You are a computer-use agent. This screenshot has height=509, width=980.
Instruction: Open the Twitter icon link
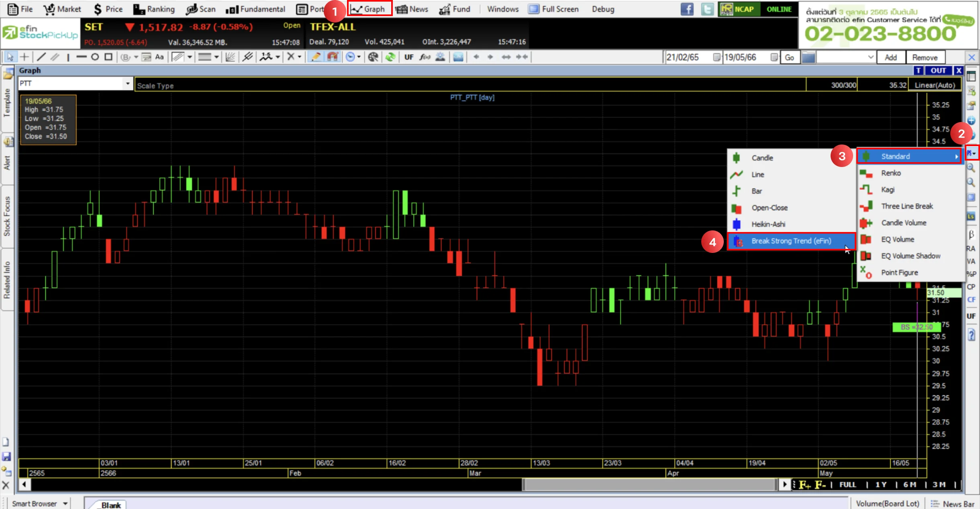pos(707,9)
